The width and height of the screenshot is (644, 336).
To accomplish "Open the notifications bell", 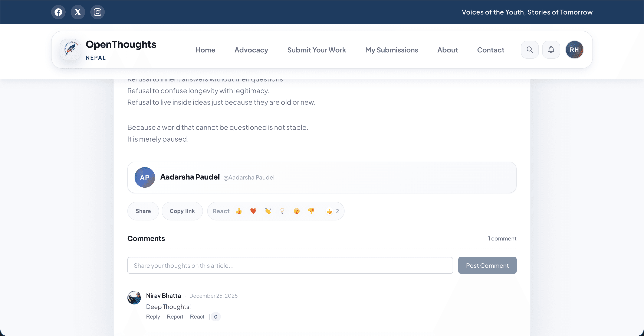I will [551, 49].
